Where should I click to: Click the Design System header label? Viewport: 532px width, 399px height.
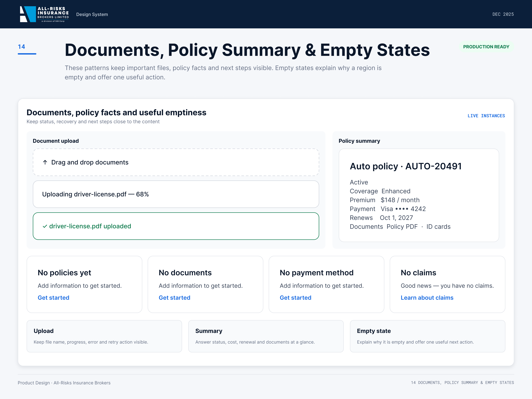click(92, 14)
